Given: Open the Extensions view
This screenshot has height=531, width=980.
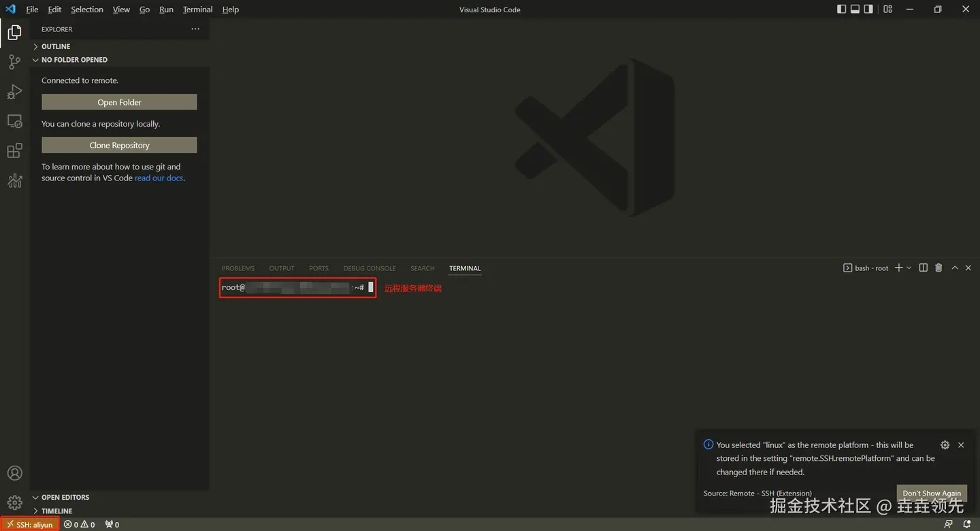Looking at the screenshot, I should [14, 150].
